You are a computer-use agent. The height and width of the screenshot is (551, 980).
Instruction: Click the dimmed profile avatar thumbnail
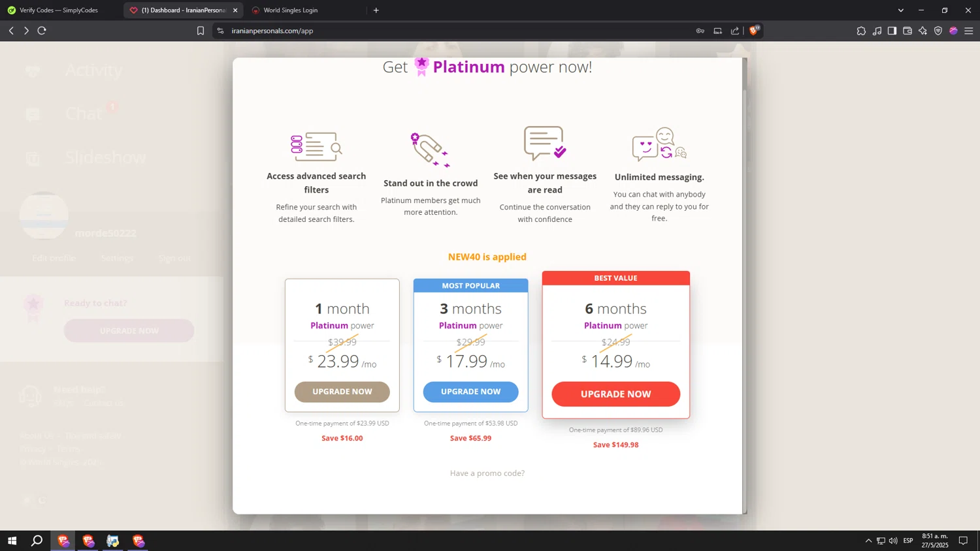[44, 215]
